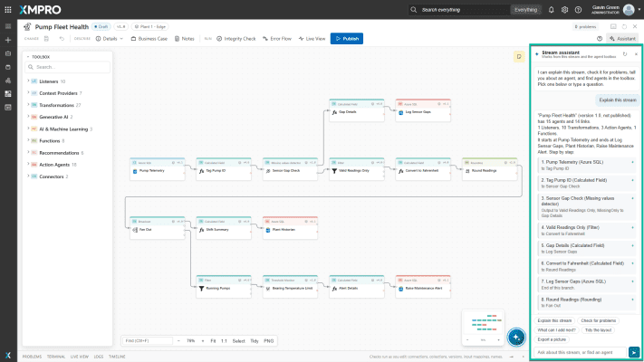Click the Publish button
The height and width of the screenshot is (362, 644).
click(x=347, y=39)
